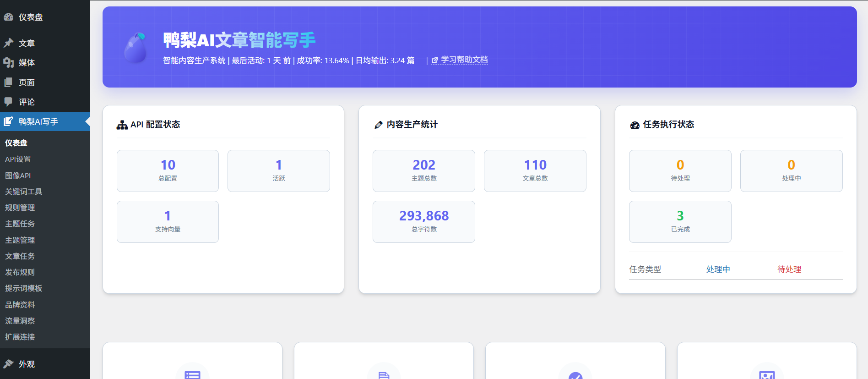Image resolution: width=868 pixels, height=379 pixels.
Task: Click the 最后活动: 1 天 前 text
Action: [x=261, y=60]
